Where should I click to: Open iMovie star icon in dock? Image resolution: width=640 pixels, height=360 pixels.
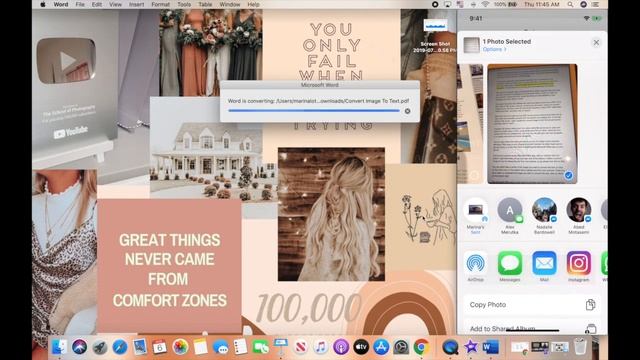point(471,347)
